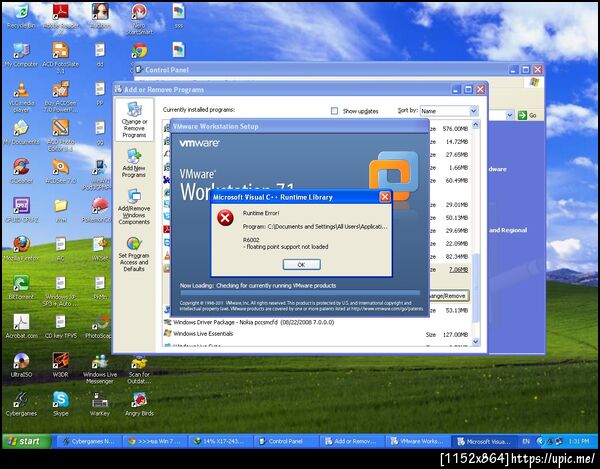
Task: Open the CCleaner desktop shortcut
Action: click(x=21, y=171)
